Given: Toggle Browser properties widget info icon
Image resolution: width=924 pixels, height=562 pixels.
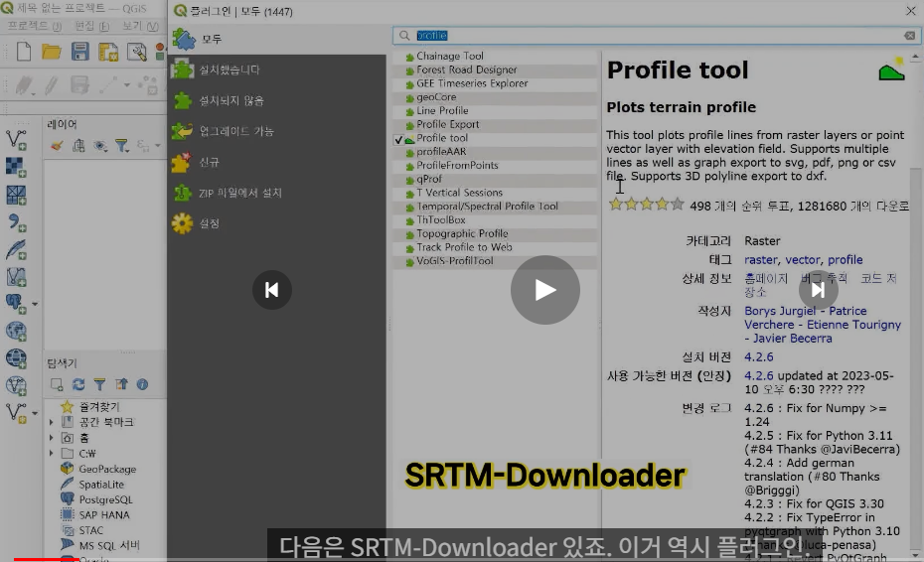Looking at the screenshot, I should click(143, 384).
